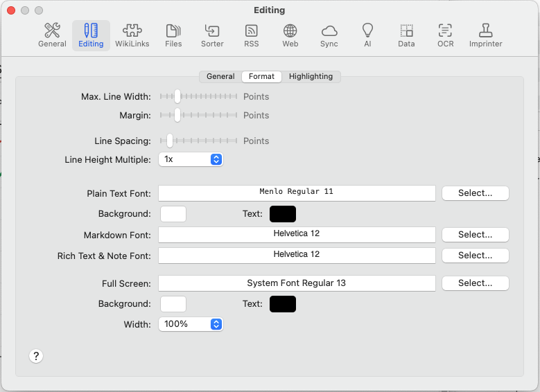Open the Sync cloud preferences pane
This screenshot has width=540, height=392.
pos(329,35)
